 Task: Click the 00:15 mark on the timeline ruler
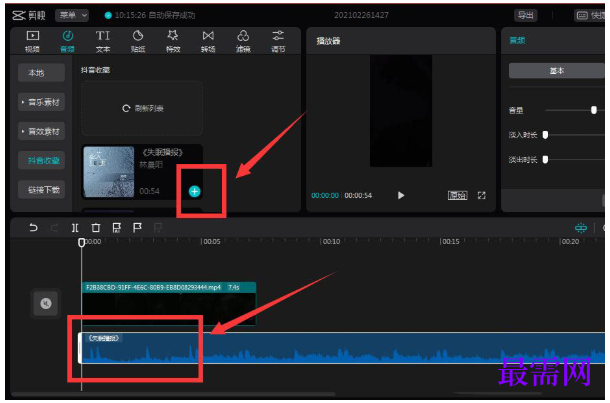pos(450,242)
